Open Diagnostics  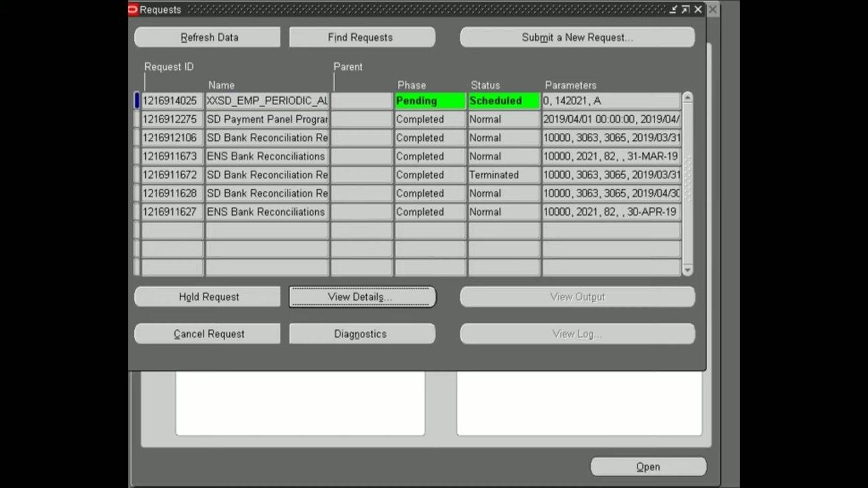point(362,334)
